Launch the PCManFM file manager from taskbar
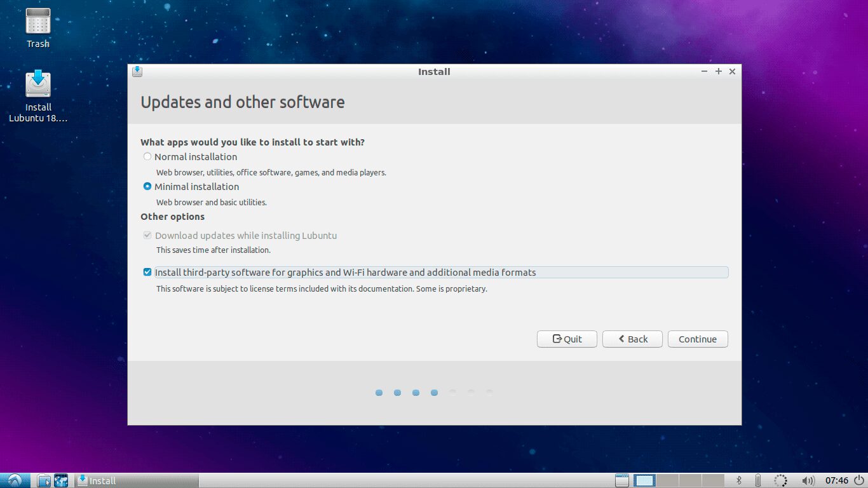 coord(43,480)
